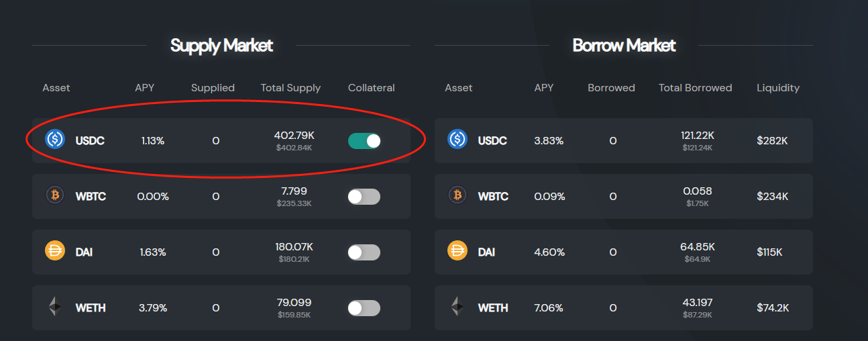The image size is (868, 341).
Task: Click the WETH Ethereum icon in Supply Market
Action: 54,307
